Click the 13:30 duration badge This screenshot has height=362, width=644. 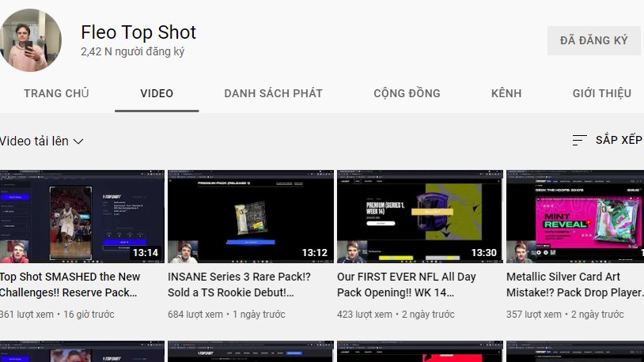tap(484, 253)
